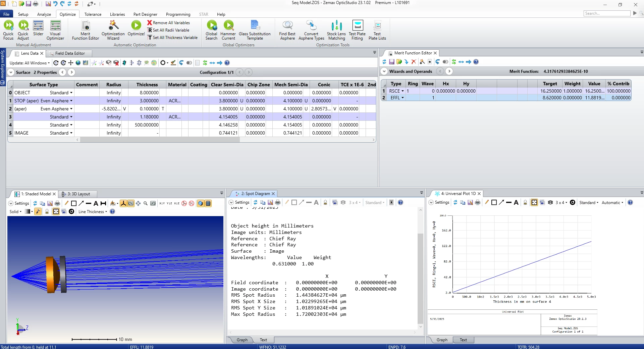This screenshot has width=644, height=349.
Task: Open OBJECT surface type dropdown
Action: tap(71, 93)
